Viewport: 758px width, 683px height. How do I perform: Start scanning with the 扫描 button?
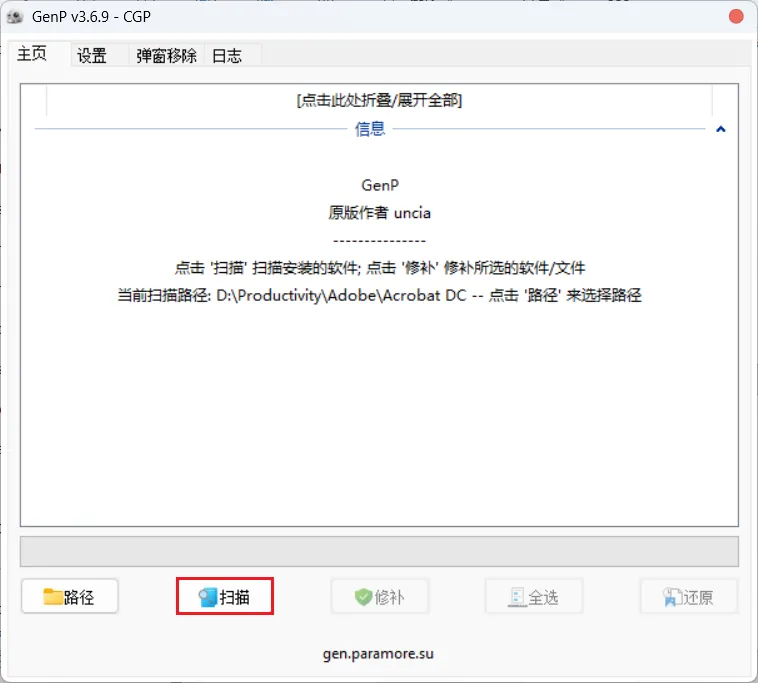pos(225,596)
